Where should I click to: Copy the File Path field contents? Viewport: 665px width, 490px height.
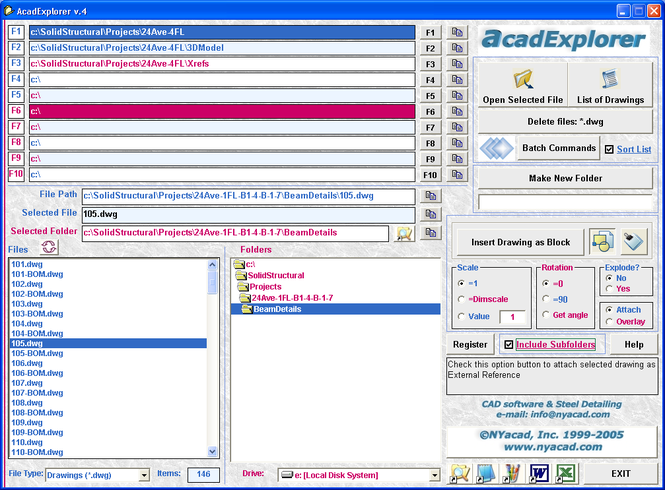tap(430, 196)
